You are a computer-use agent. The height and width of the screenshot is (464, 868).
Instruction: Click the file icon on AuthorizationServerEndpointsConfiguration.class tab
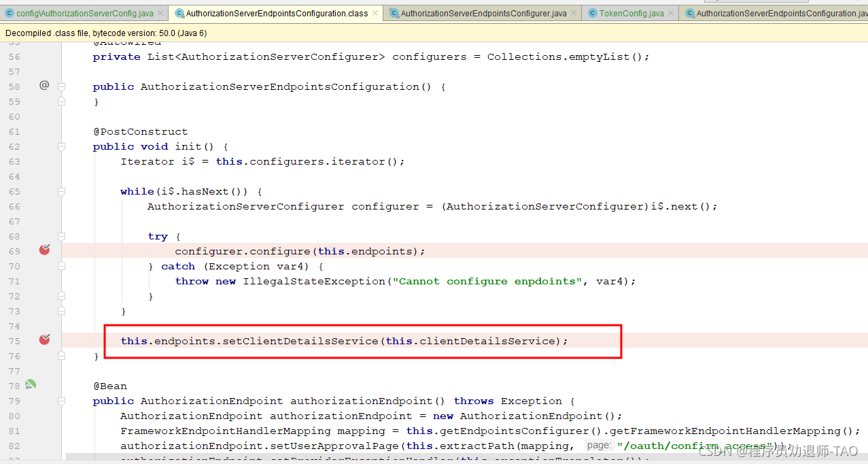pyautogui.click(x=179, y=13)
